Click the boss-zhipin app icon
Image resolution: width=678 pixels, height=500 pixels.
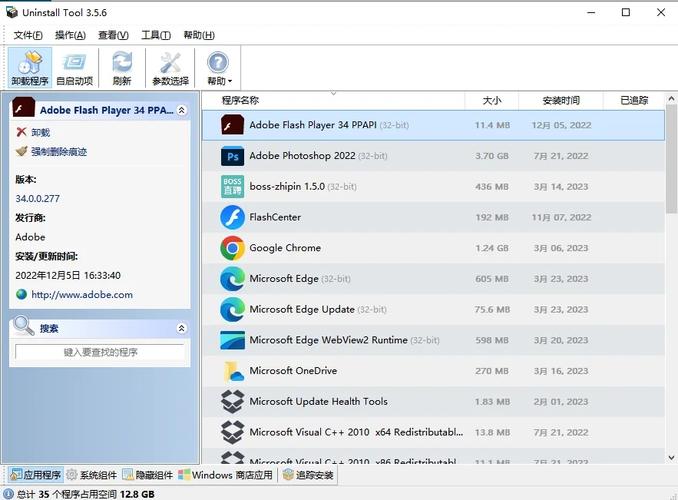point(232,187)
